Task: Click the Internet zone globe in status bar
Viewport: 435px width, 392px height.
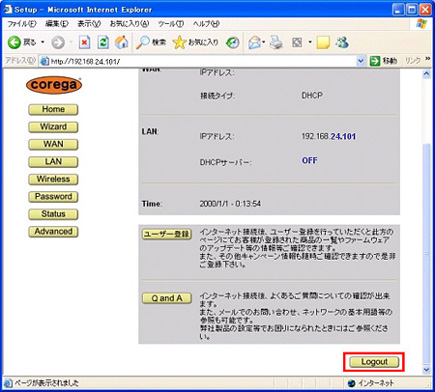Action: pyautogui.click(x=351, y=383)
